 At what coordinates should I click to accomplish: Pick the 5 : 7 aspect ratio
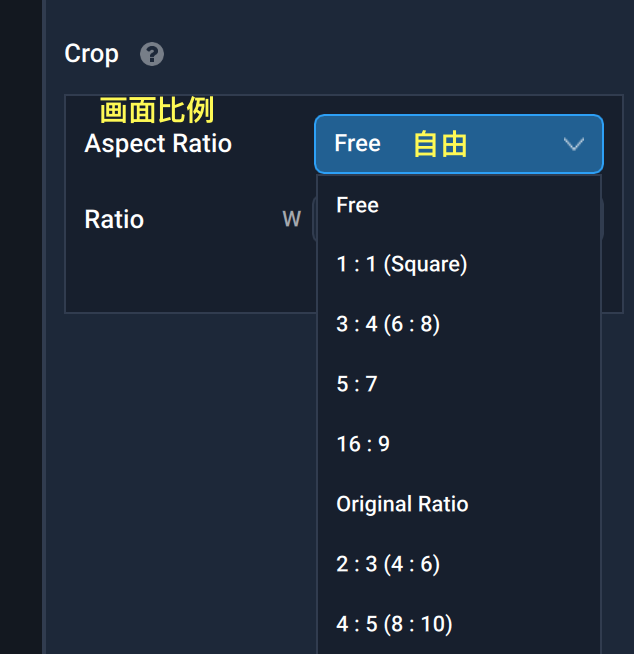coord(357,384)
